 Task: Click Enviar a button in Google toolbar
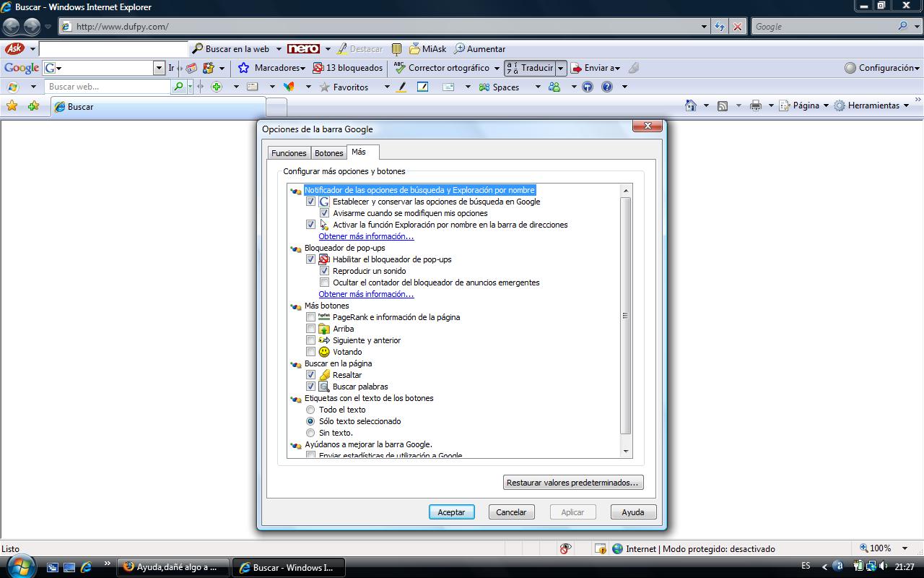[x=595, y=68]
